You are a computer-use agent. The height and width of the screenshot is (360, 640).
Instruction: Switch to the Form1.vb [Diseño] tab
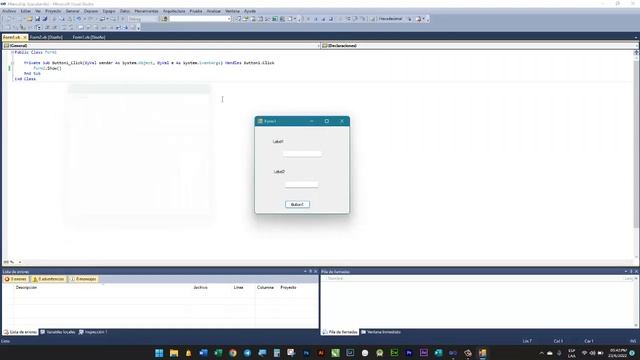click(89, 37)
